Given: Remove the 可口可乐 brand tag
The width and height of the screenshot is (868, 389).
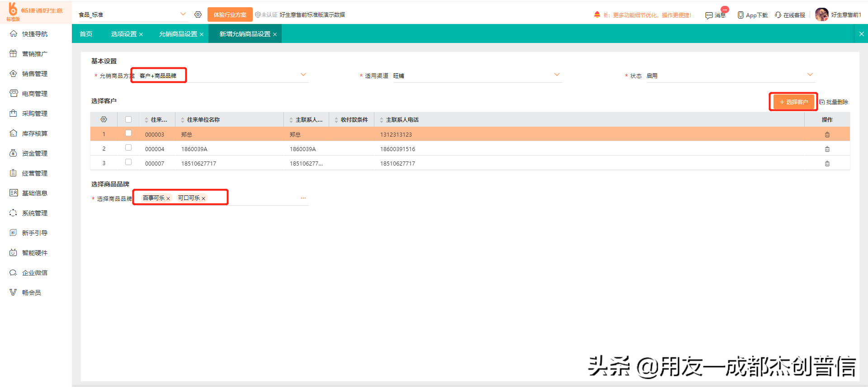Looking at the screenshot, I should click(x=203, y=199).
